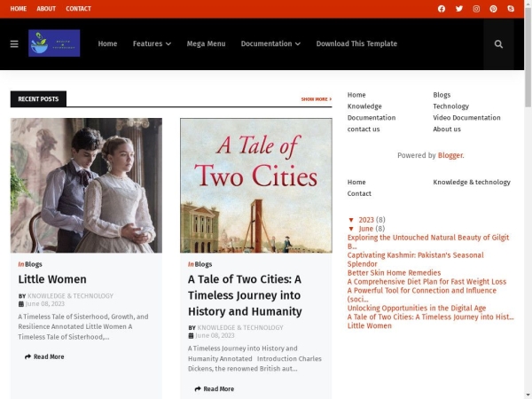Select Home in the black navigation bar
The width and height of the screenshot is (532, 399).
click(107, 43)
